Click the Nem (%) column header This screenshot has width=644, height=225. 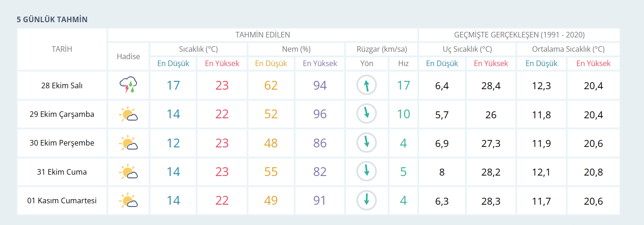(x=296, y=49)
